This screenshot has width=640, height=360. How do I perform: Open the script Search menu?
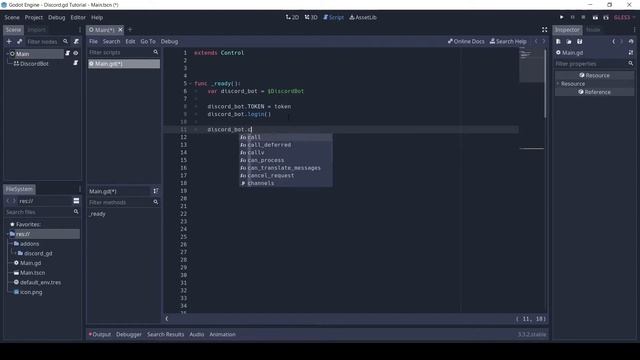(111, 41)
